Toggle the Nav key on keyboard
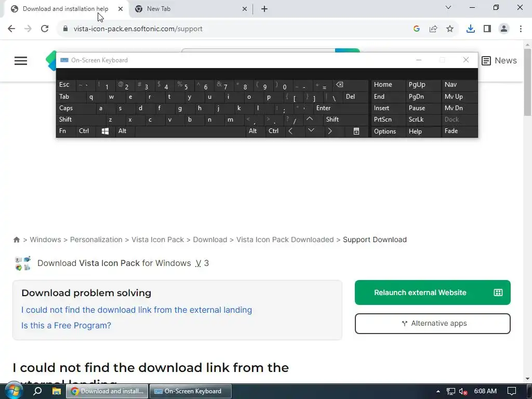 point(459,85)
